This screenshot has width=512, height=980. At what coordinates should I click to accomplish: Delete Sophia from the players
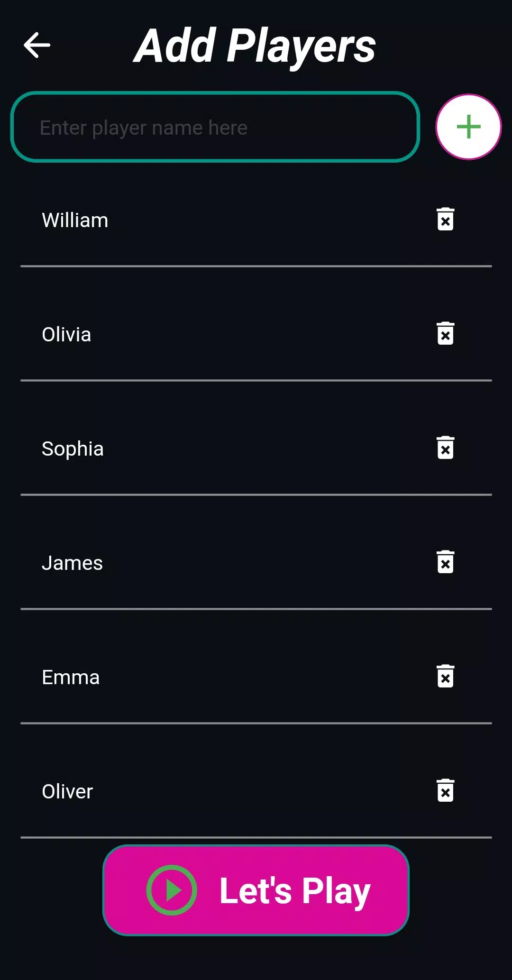pos(445,448)
